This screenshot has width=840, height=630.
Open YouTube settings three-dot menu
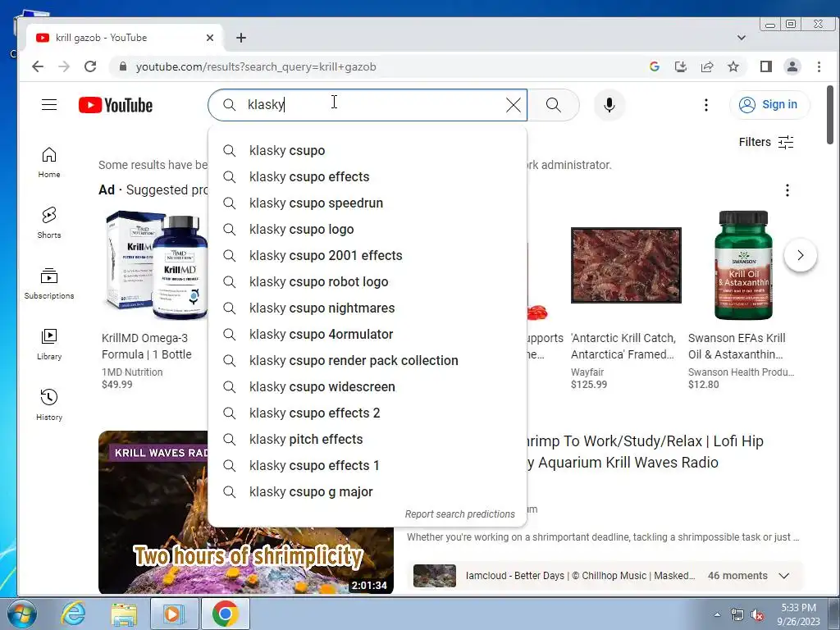(706, 105)
